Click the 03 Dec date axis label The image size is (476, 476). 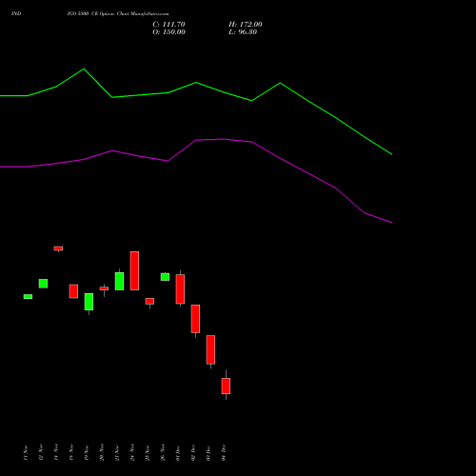pos(208,452)
